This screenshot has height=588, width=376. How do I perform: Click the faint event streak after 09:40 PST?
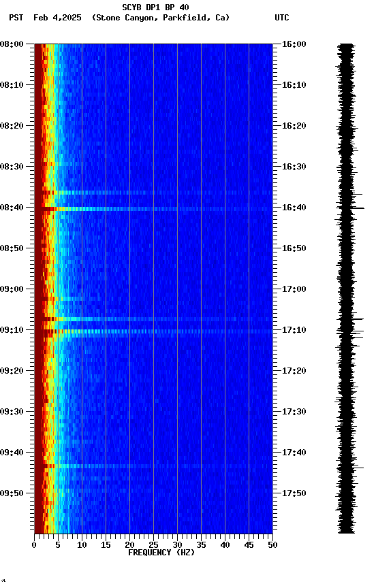pyautogui.click(x=153, y=466)
